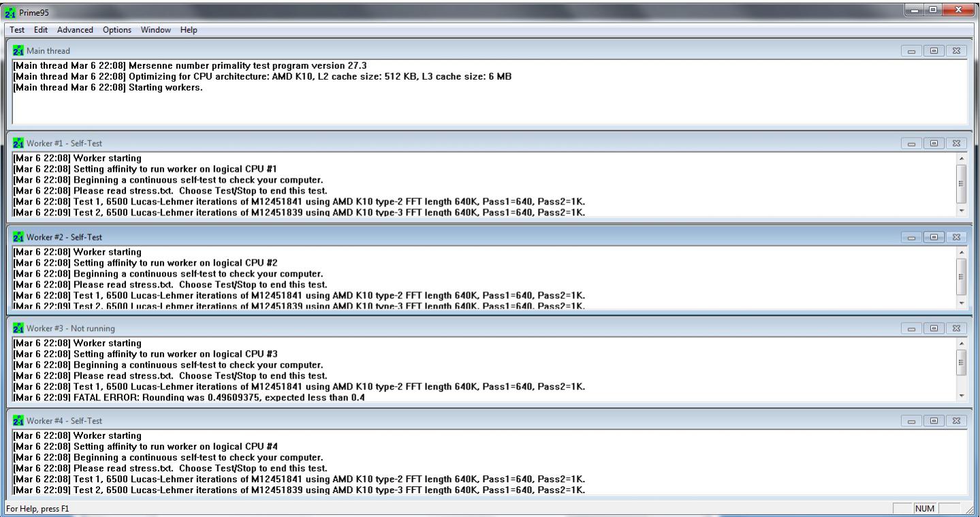
Task: Click Worker #1 scrollbar down arrow
Action: tap(961, 210)
